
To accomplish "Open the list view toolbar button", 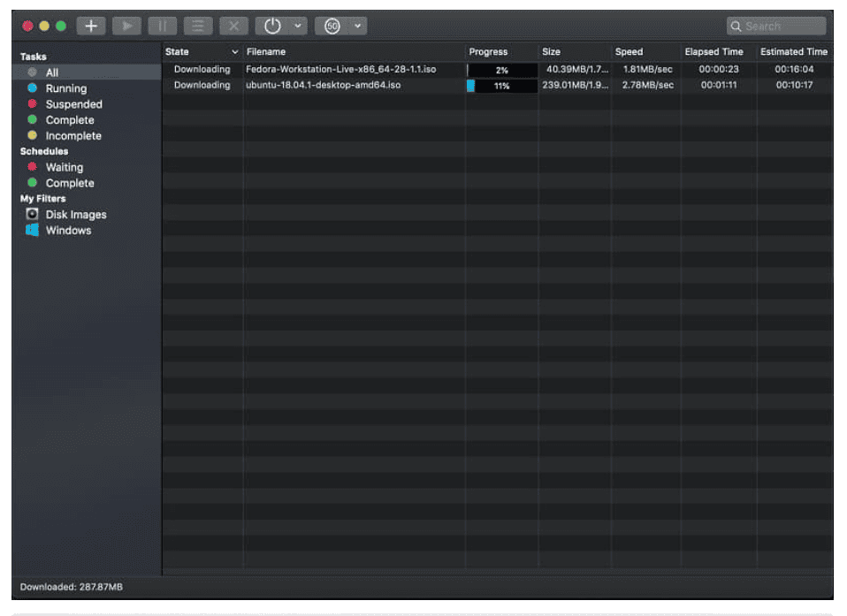I will tap(198, 26).
